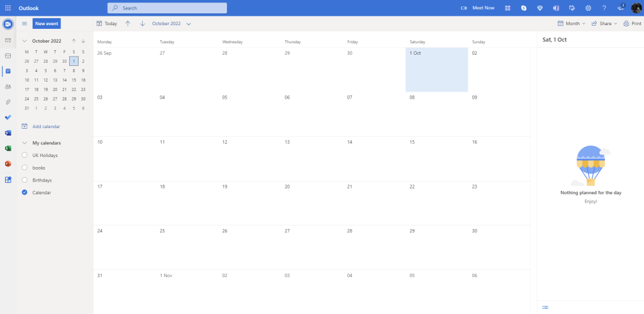Uncheck the Calendar checkbox
Viewport: 644px width, 314px height.
(25, 192)
